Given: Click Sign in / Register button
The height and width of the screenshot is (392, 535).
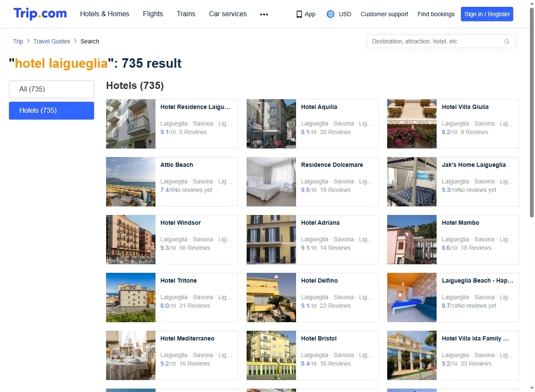Looking at the screenshot, I should coord(487,14).
